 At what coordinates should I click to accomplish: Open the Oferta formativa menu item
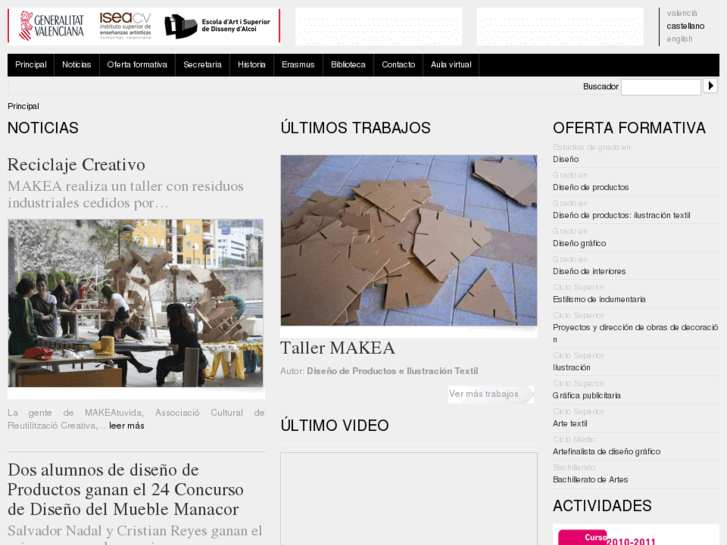click(137, 64)
